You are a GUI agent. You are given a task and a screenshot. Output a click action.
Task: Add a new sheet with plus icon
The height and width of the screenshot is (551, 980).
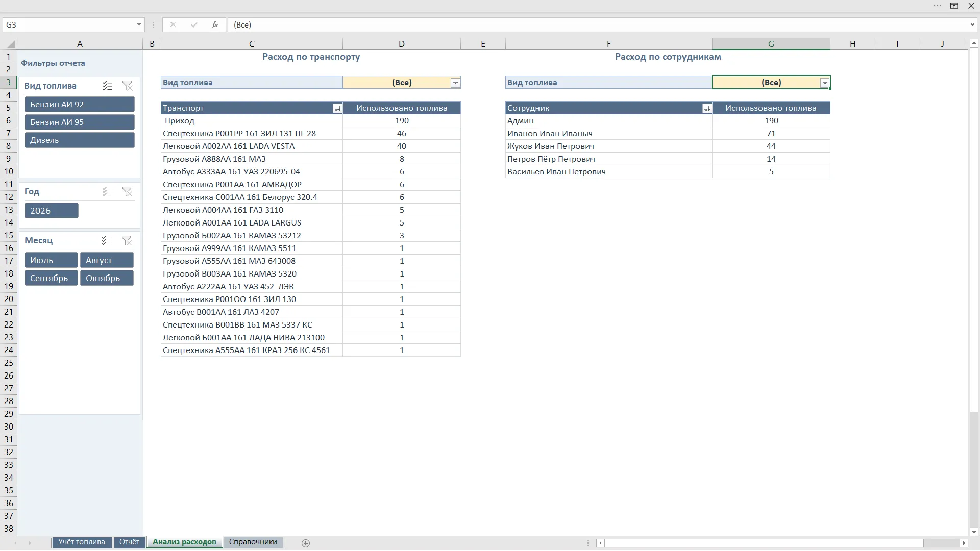pyautogui.click(x=306, y=543)
